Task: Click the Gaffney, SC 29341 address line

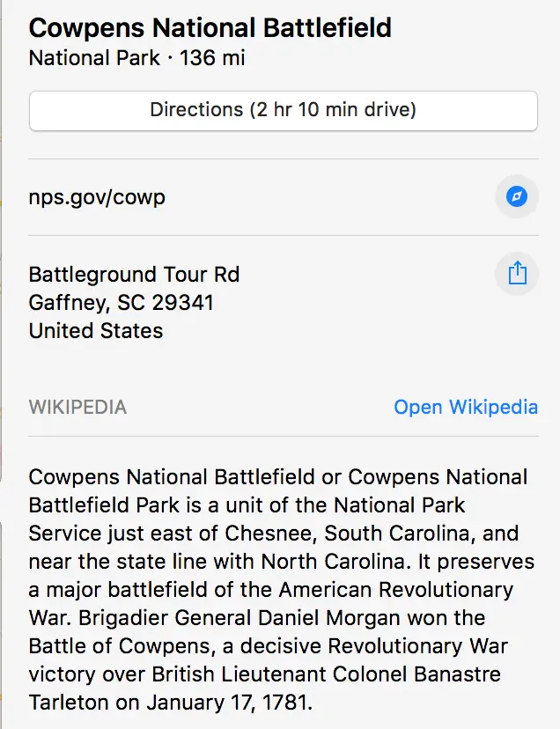Action: (121, 303)
